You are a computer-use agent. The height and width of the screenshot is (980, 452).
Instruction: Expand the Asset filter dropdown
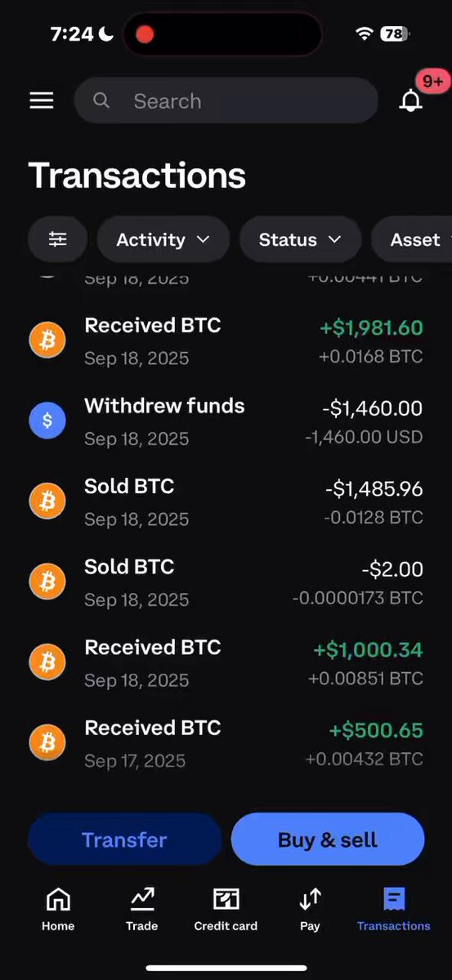[x=412, y=239]
